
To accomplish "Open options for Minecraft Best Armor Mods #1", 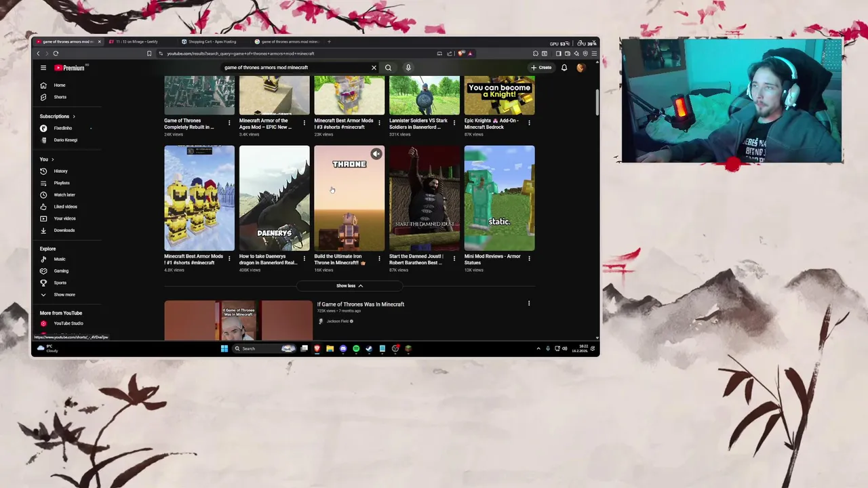I will [229, 258].
